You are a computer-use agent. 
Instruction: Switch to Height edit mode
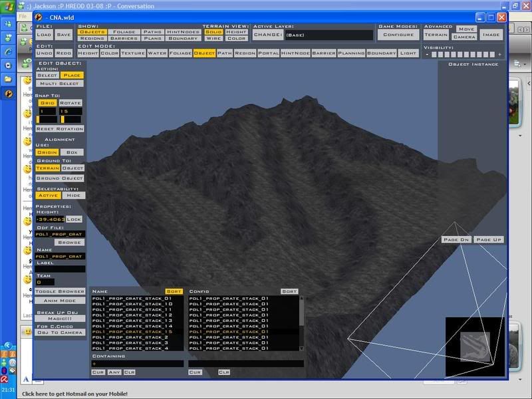(x=88, y=53)
